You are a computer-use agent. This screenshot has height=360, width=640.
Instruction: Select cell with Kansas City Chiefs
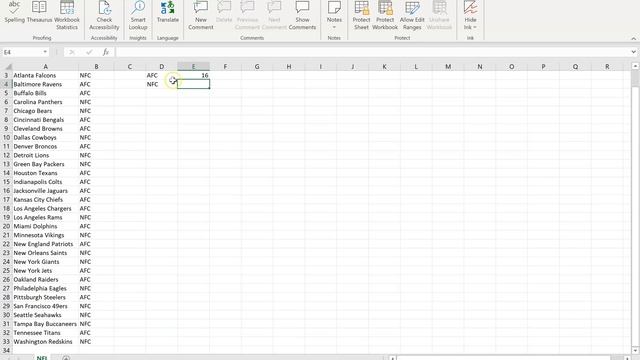(45, 200)
